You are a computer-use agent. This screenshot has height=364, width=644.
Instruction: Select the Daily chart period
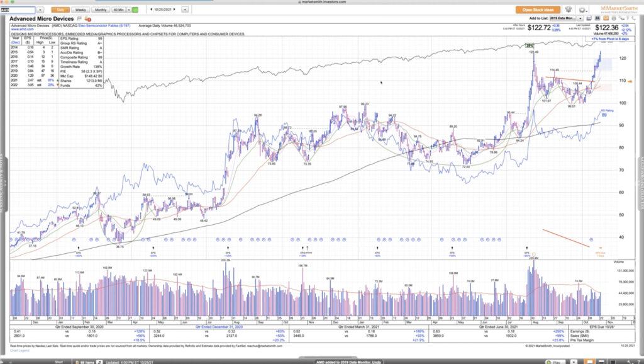click(x=60, y=9)
